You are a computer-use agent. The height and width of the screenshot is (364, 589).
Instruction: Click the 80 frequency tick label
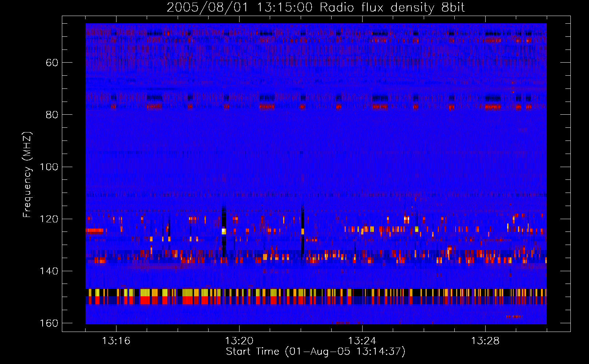coord(52,115)
